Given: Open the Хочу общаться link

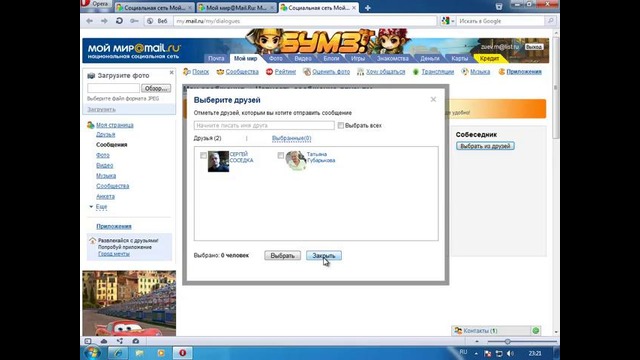Looking at the screenshot, I should pyautogui.click(x=385, y=72).
